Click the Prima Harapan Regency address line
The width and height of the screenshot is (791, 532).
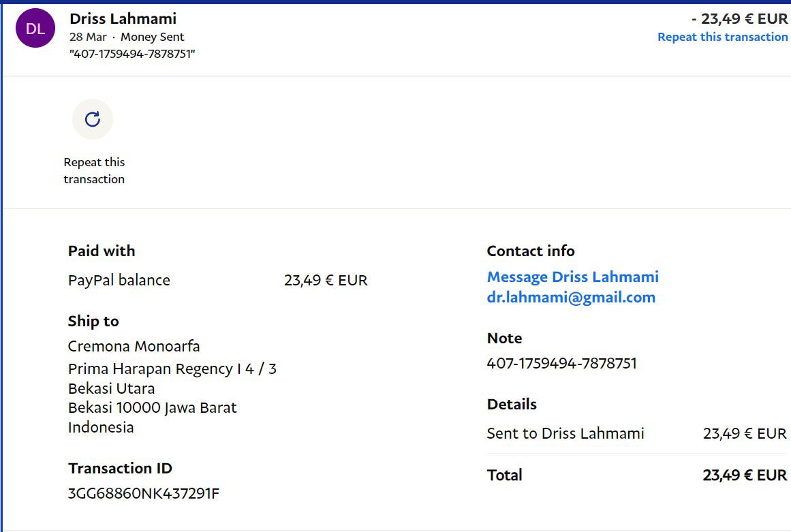(172, 369)
